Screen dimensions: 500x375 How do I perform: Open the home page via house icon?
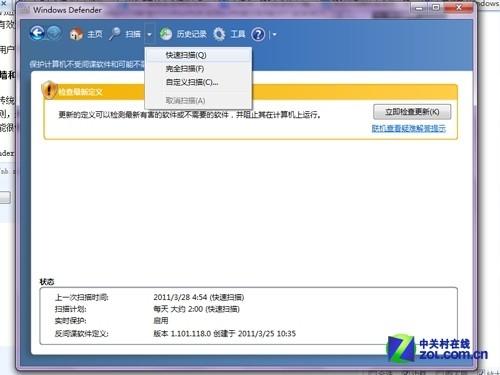coord(76,34)
